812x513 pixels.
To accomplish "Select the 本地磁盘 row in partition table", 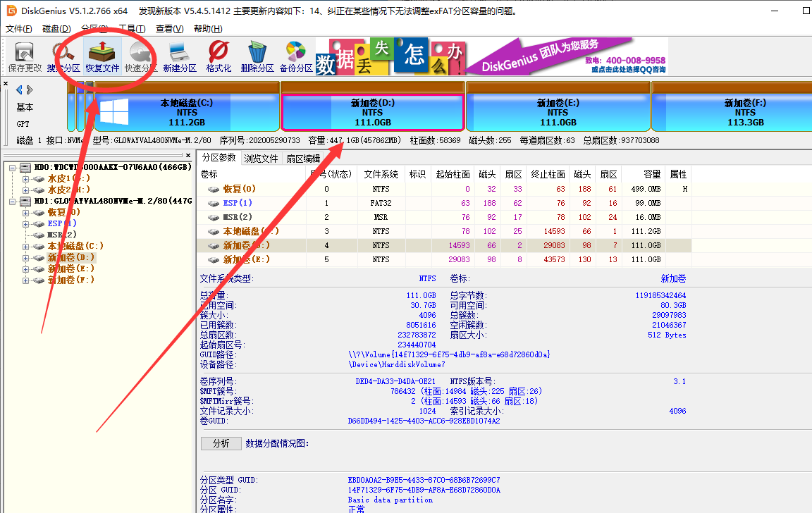I will pos(444,231).
